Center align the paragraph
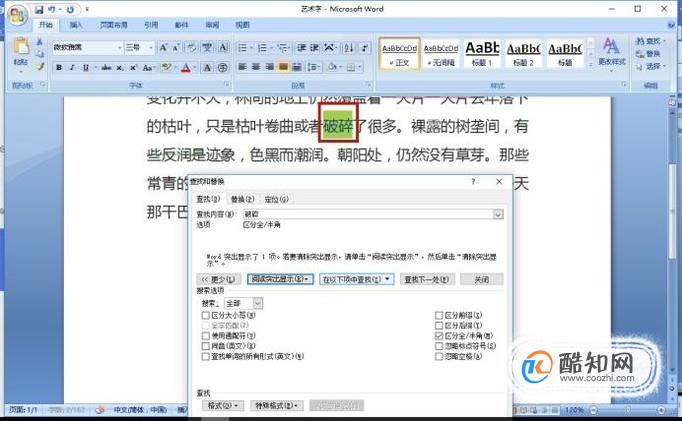Viewport: 682px width, 421px height. 256,67
